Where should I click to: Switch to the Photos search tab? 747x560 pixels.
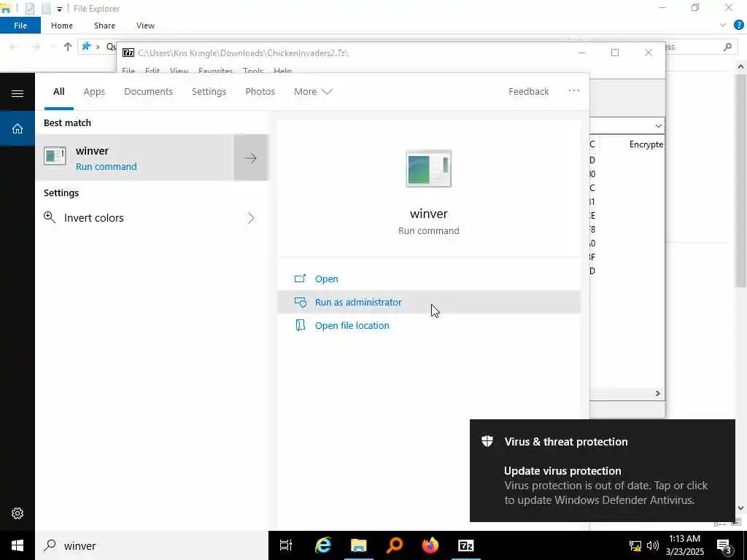260,91
